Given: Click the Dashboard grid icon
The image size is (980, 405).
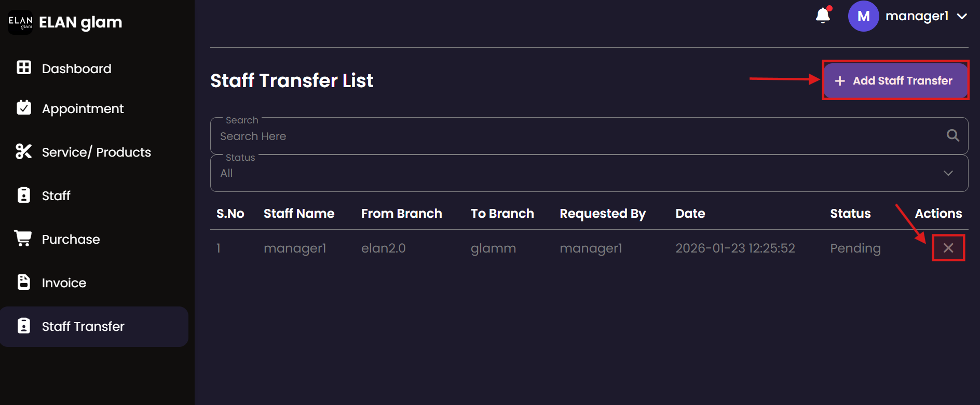Looking at the screenshot, I should coord(24,68).
